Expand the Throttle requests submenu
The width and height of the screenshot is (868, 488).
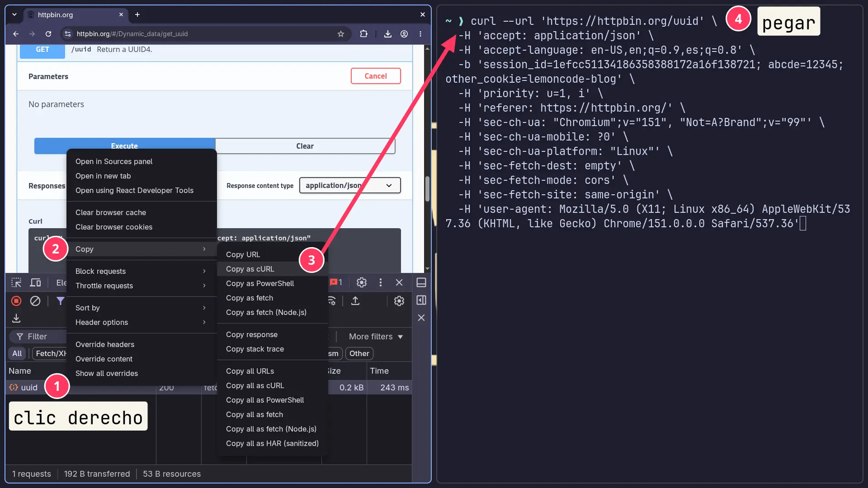tap(141, 286)
